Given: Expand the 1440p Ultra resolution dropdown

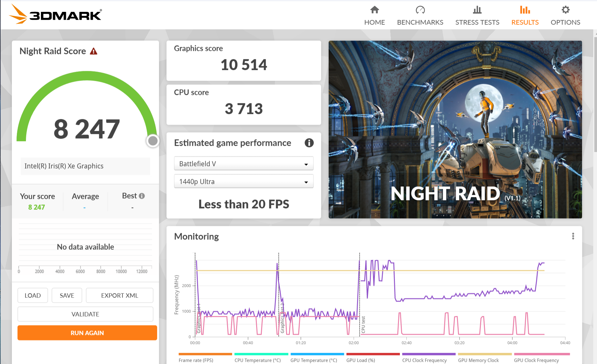Looking at the screenshot, I should click(244, 181).
